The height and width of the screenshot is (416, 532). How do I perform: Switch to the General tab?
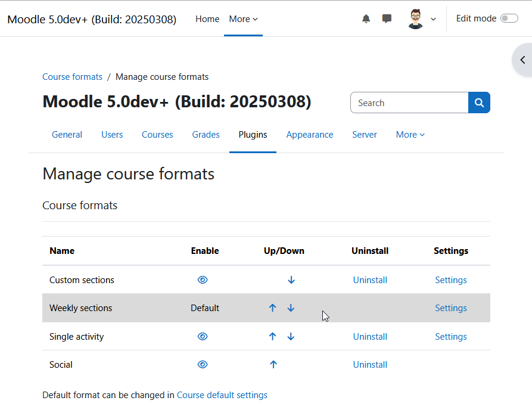pos(67,135)
